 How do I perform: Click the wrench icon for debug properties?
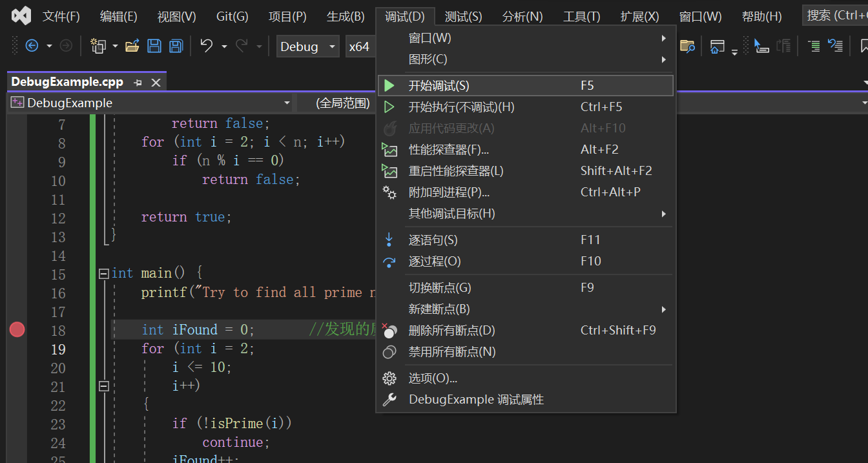click(389, 400)
